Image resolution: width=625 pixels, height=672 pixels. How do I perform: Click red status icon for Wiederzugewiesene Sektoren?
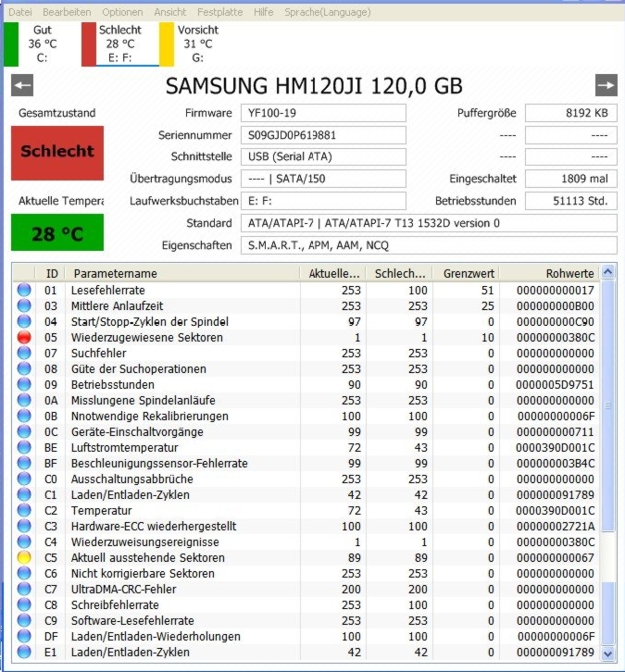click(x=24, y=337)
